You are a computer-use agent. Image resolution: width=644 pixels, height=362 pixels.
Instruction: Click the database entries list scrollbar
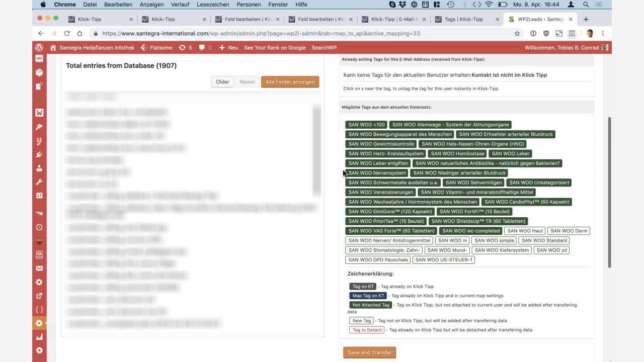tap(316, 151)
